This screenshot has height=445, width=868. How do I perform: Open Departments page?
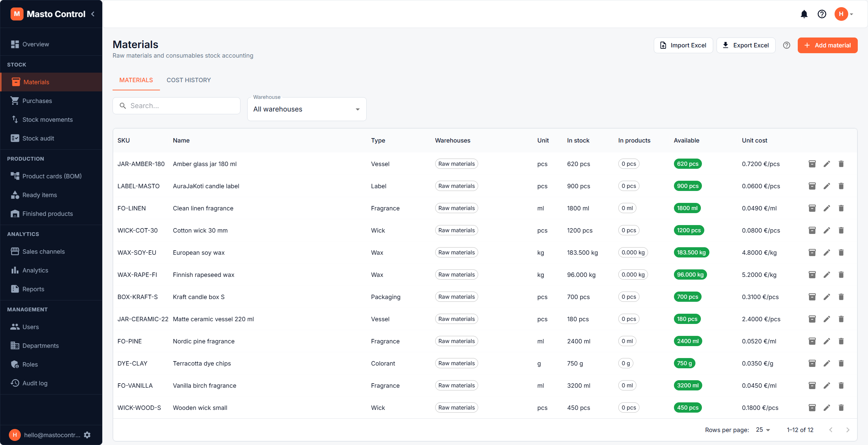pyautogui.click(x=51, y=346)
